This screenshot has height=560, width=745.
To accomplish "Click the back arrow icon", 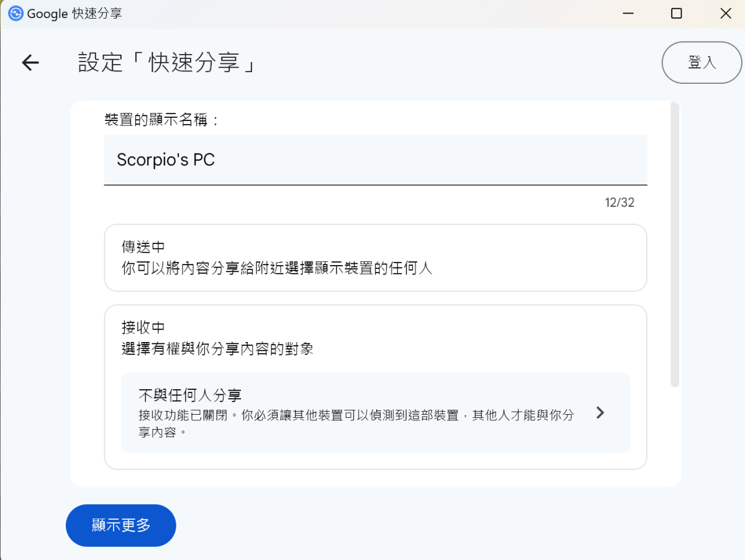I will coord(30,63).
